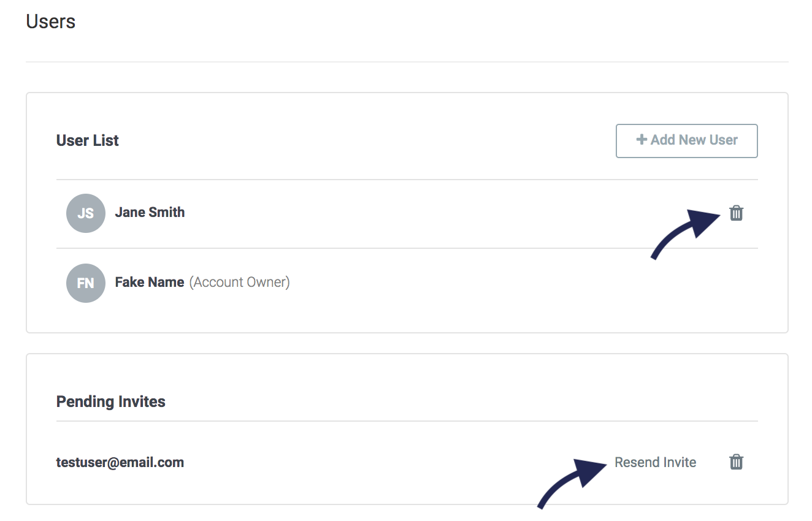Click the Add New User button
812x521 pixels.
687,141
